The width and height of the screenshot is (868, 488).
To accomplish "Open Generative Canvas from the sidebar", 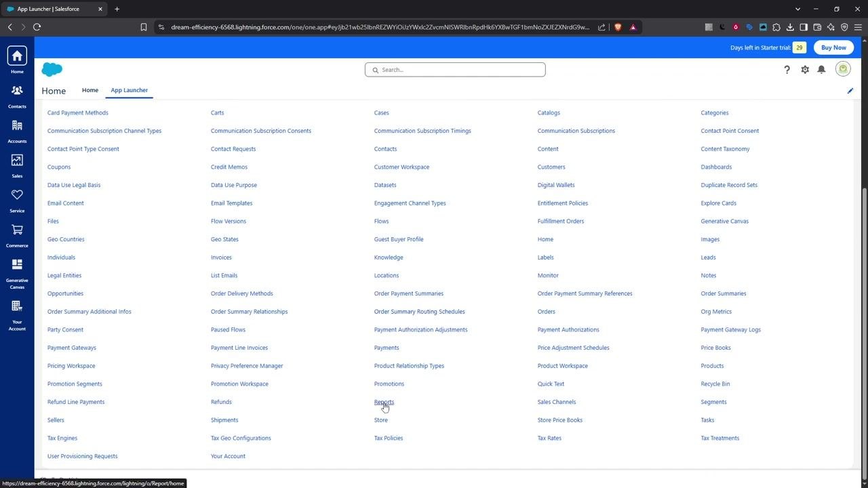I will pyautogui.click(x=17, y=273).
